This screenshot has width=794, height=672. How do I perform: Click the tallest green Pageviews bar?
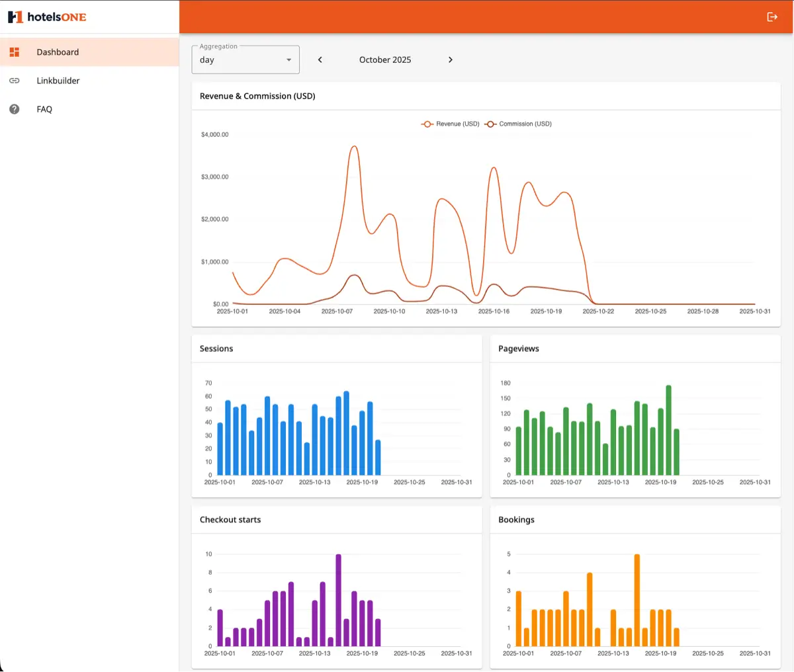click(669, 430)
